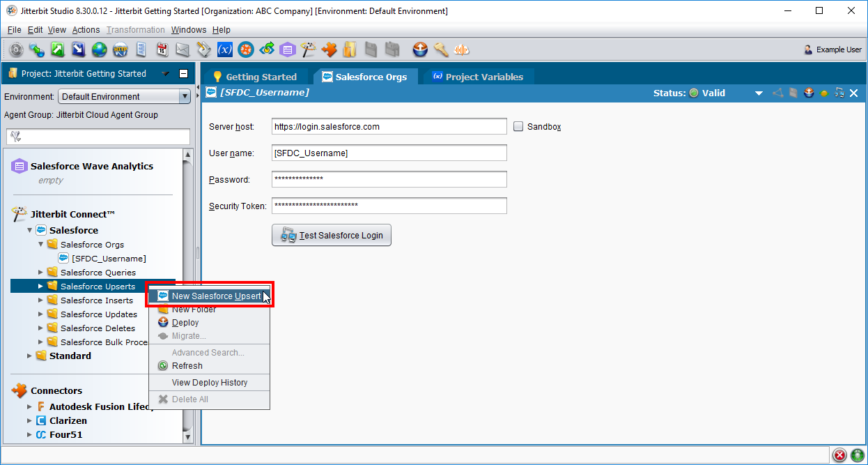The image size is (868, 465).
Task: Open the white arrow dropdown next to Valid status
Action: (759, 93)
